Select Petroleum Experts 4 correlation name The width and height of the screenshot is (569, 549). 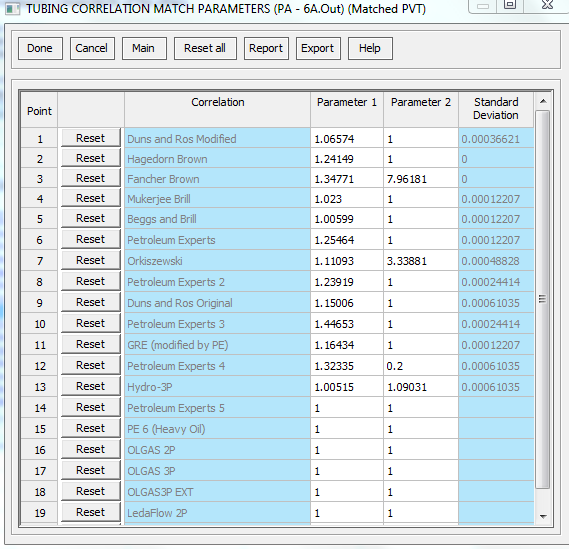217,366
